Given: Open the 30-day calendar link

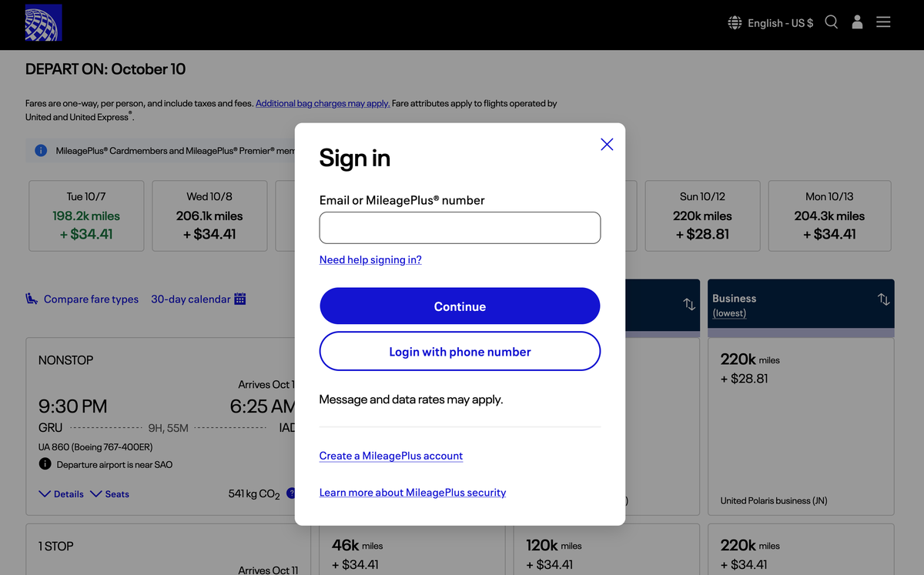Looking at the screenshot, I should tap(190, 299).
